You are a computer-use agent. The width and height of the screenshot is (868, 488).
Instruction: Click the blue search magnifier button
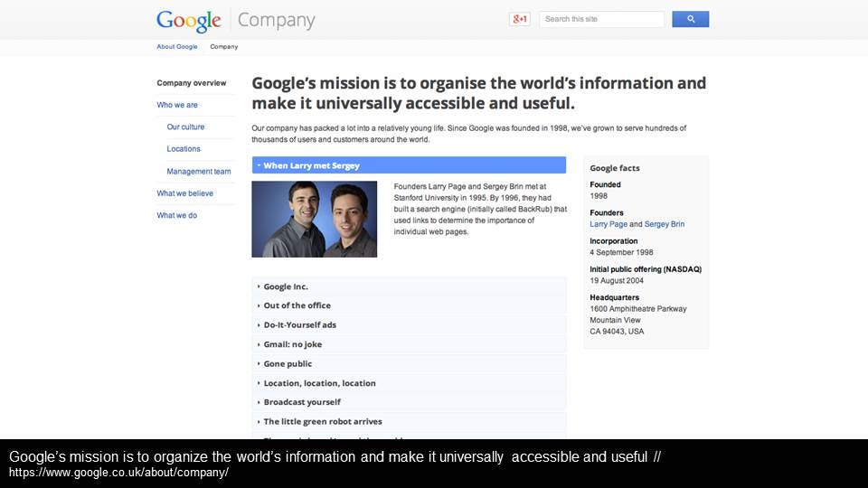690,19
